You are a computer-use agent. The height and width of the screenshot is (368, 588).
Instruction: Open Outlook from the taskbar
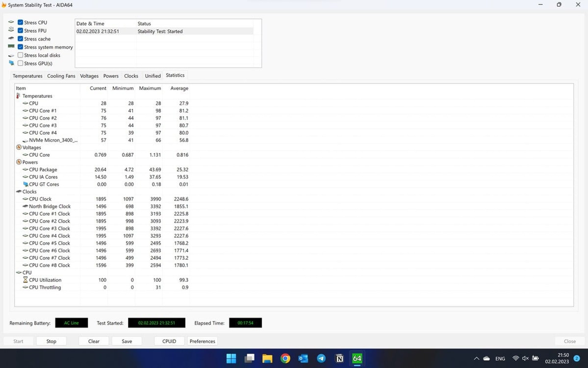click(x=303, y=358)
